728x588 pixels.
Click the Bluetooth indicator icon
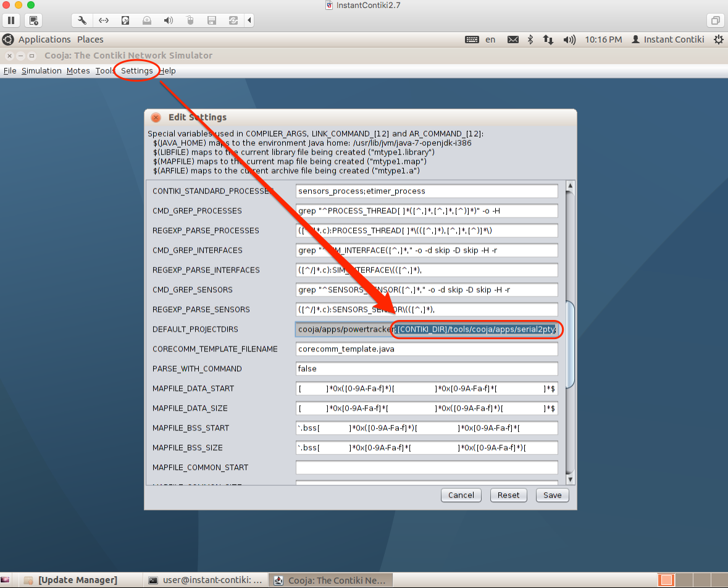tap(530, 40)
